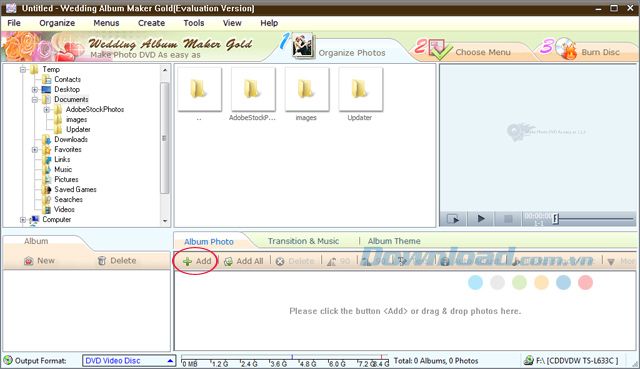
Task: Click the 'Total: 0 Albums, 0 Photos' text
Action: coord(436,361)
